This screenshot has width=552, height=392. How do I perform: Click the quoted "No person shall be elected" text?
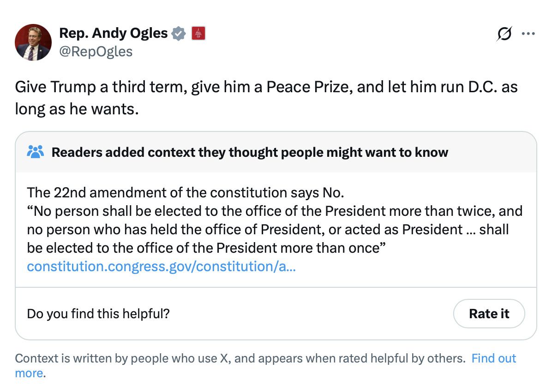click(275, 211)
